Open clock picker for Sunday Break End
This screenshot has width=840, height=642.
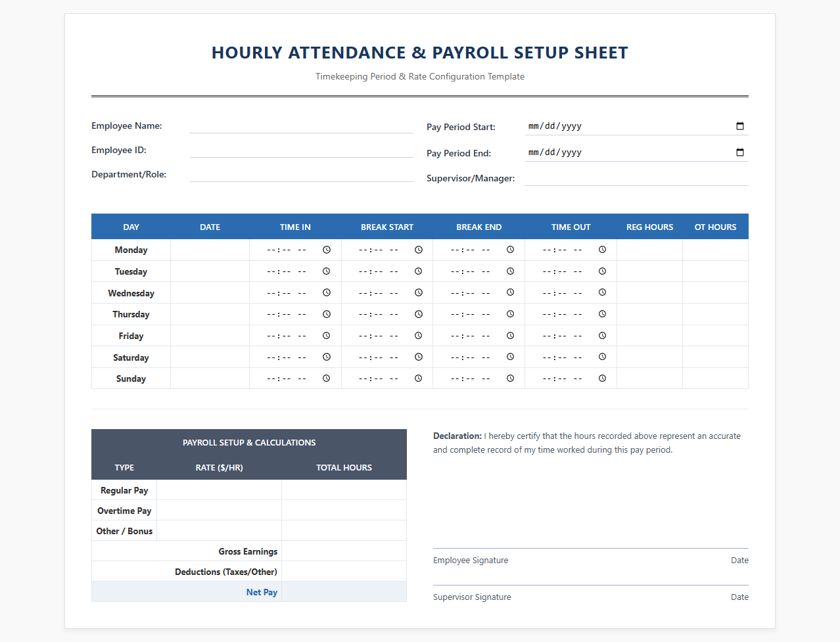pos(511,378)
